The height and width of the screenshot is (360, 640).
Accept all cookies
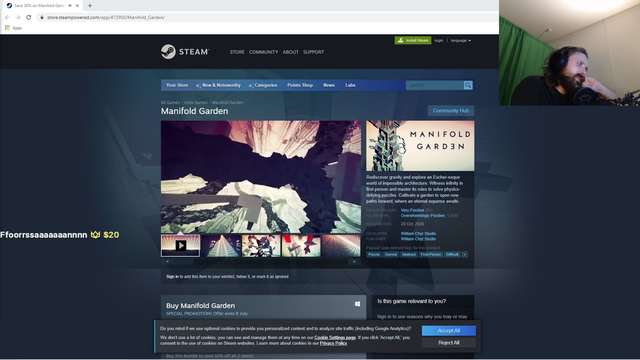point(449,331)
